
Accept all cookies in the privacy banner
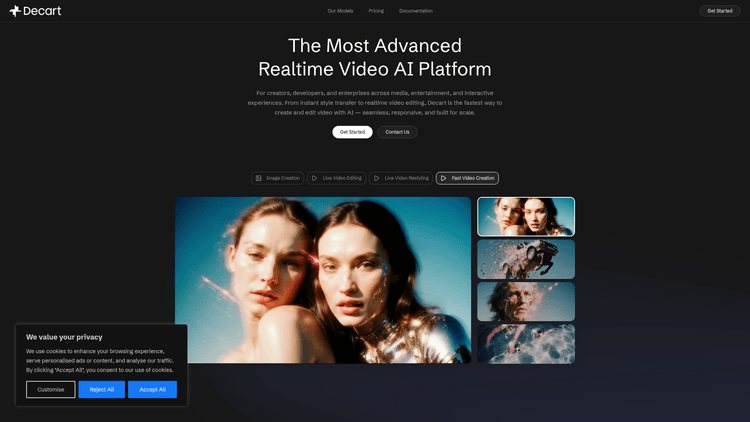click(x=152, y=389)
